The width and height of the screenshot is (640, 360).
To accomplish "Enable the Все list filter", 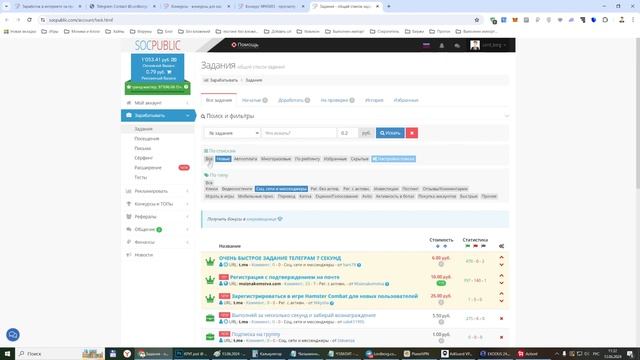I will 209,159.
